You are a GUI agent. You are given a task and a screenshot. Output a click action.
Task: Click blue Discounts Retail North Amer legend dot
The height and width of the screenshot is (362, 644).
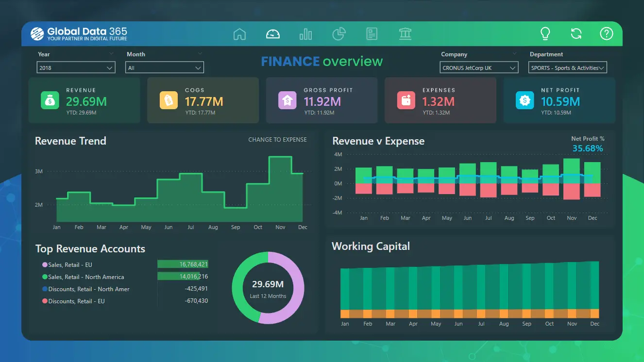coord(45,289)
